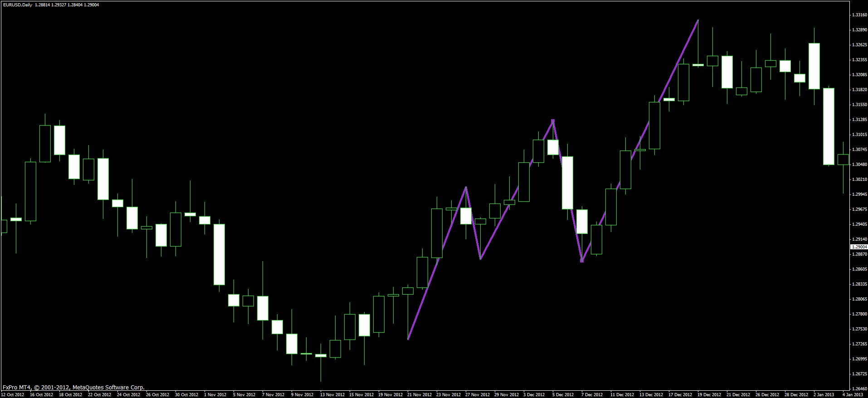The image size is (868, 398).
Task: Select the 1.27800 price level label
Action: coord(859,314)
